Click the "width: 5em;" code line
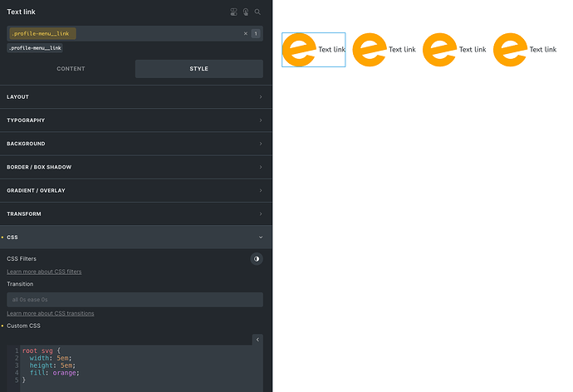This screenshot has height=392, width=573. pos(51,358)
